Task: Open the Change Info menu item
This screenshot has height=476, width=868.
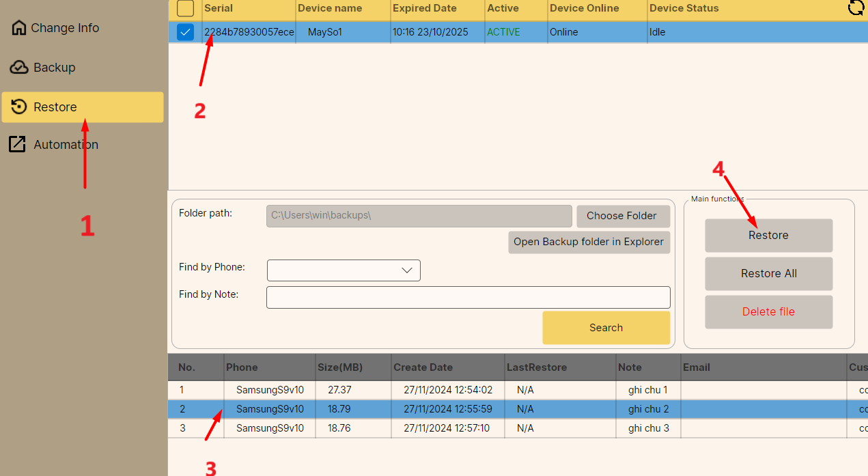Action: click(64, 28)
